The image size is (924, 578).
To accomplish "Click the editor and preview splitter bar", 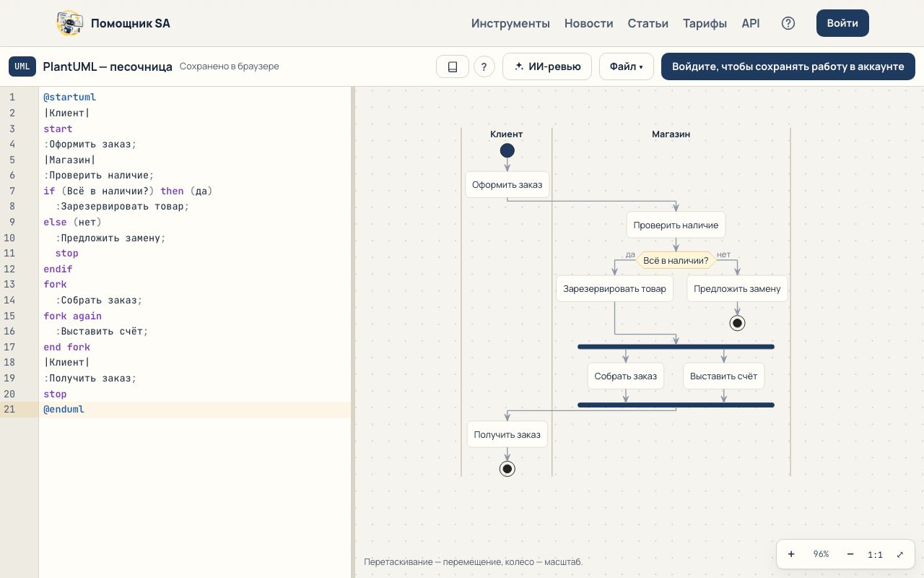I will 353,332.
